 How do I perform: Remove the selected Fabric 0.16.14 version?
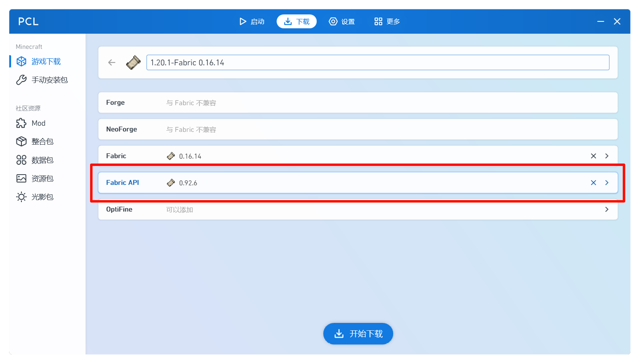594,156
